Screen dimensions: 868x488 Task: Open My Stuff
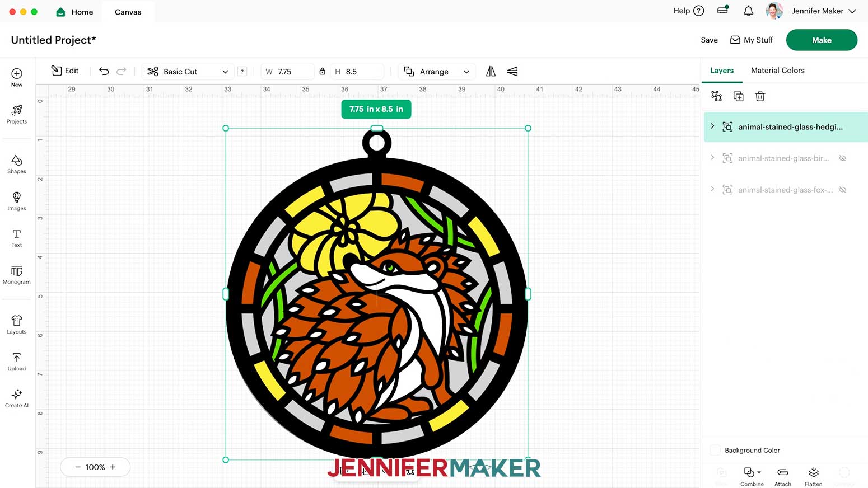pos(752,40)
